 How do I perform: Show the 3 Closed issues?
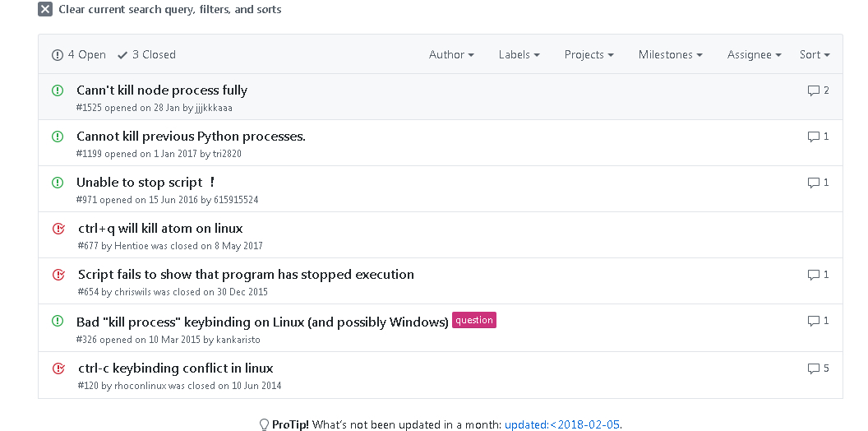[x=147, y=54]
